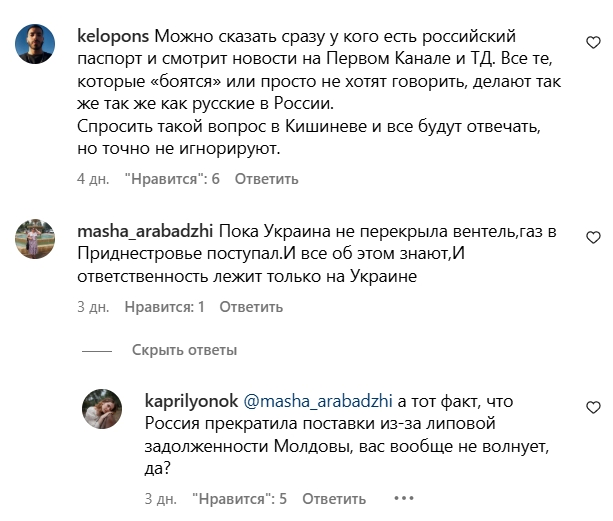This screenshot has width=613, height=521.
Task: Like masha_arabadzhi's comment via heart icon
Action: [x=593, y=237]
